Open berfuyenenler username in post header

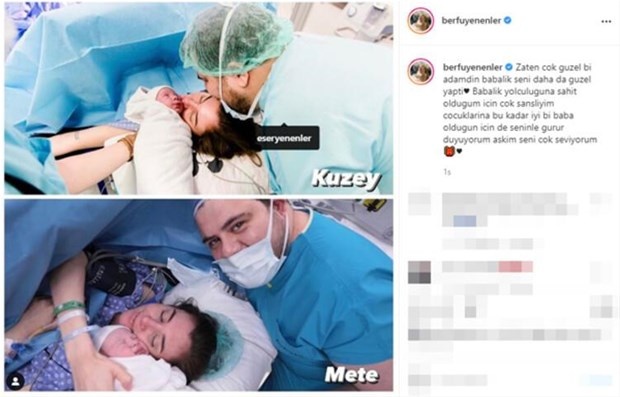pos(471,21)
